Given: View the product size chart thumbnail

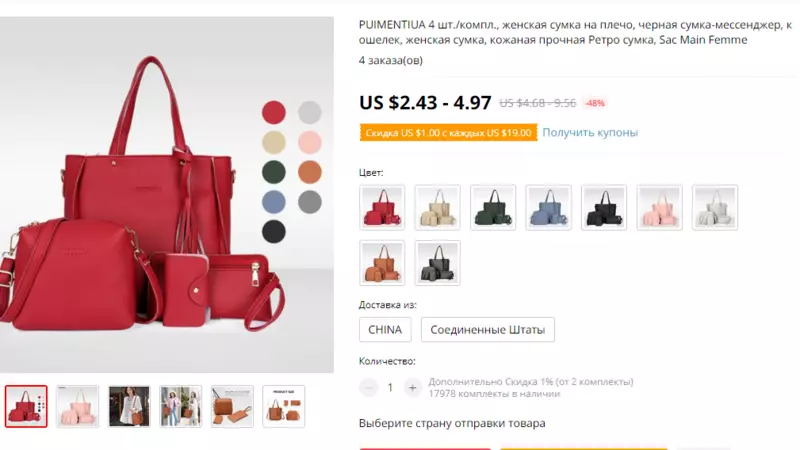Looking at the screenshot, I should [x=284, y=406].
